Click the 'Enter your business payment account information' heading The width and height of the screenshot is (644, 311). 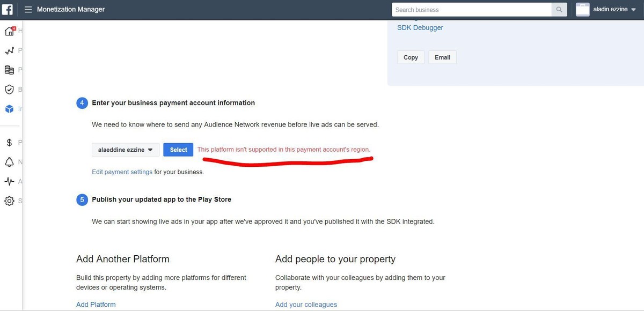point(173,103)
